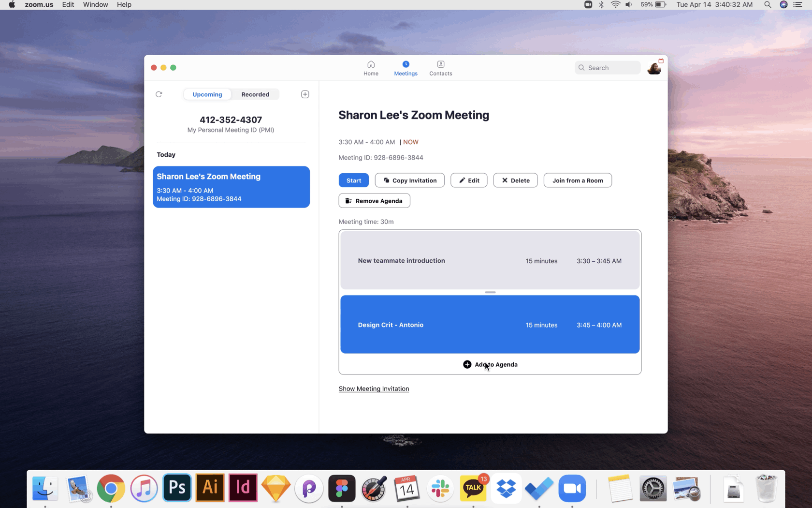812x508 pixels.
Task: Open Siri from menu bar
Action: point(783,4)
